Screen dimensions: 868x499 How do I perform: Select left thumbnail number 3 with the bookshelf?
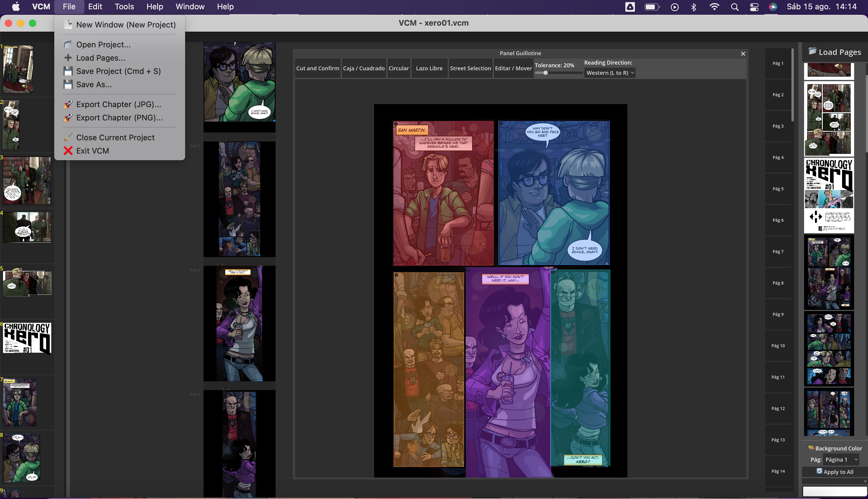27,181
